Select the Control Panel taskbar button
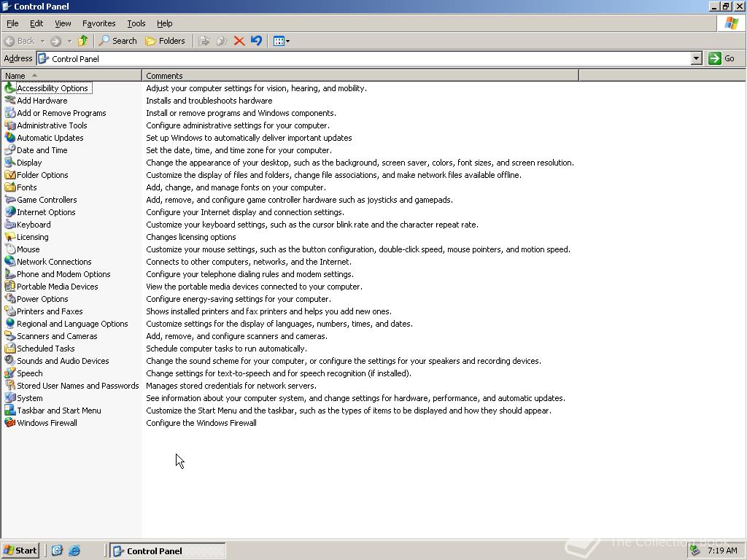This screenshot has width=747, height=560. tap(168, 551)
